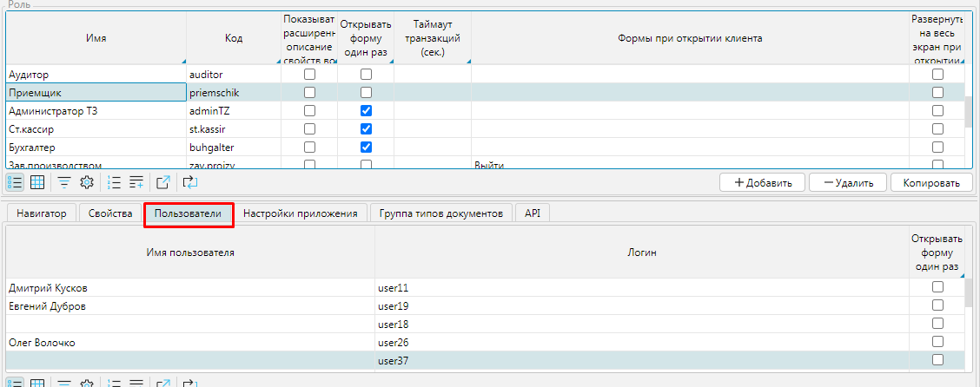Click the numbered list row count icon
The width and height of the screenshot is (980, 387).
click(x=114, y=182)
